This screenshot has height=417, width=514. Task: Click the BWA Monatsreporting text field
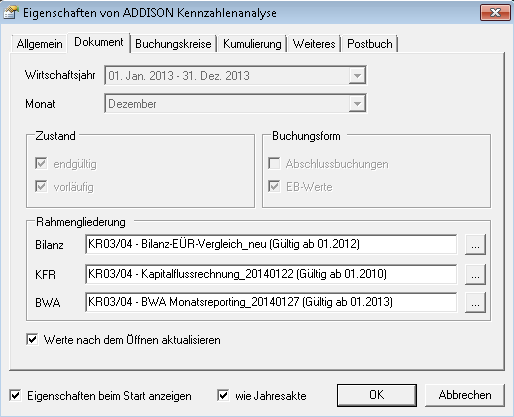coord(271,302)
